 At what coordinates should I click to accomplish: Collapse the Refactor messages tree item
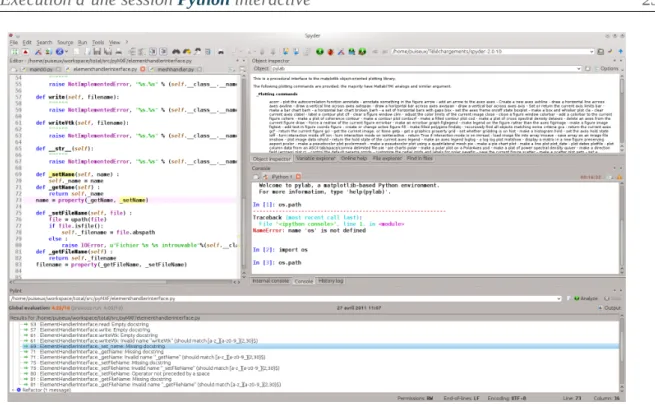(13, 390)
